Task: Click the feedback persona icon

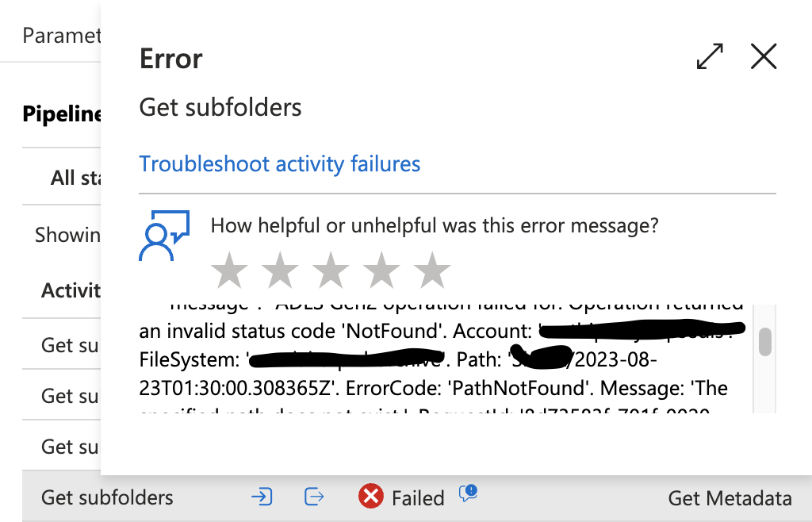Action: tap(164, 232)
